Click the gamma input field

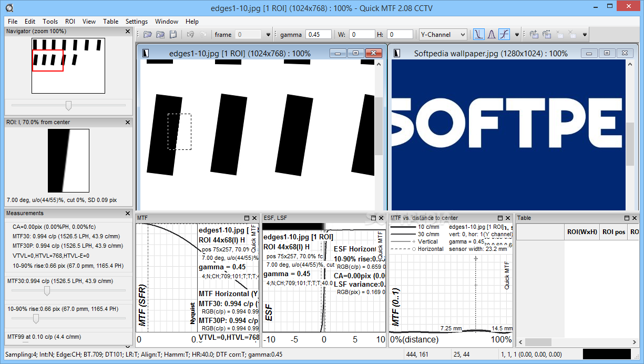tap(319, 35)
